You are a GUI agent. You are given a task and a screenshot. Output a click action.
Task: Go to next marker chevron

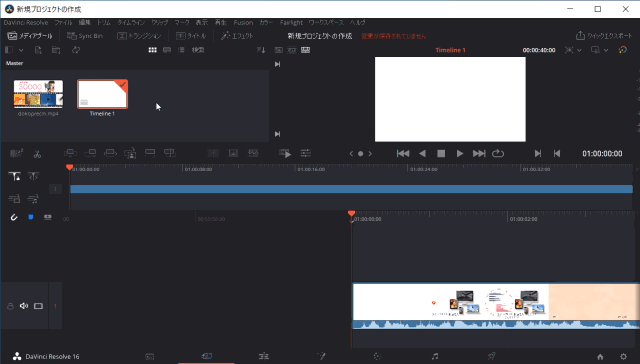370,154
